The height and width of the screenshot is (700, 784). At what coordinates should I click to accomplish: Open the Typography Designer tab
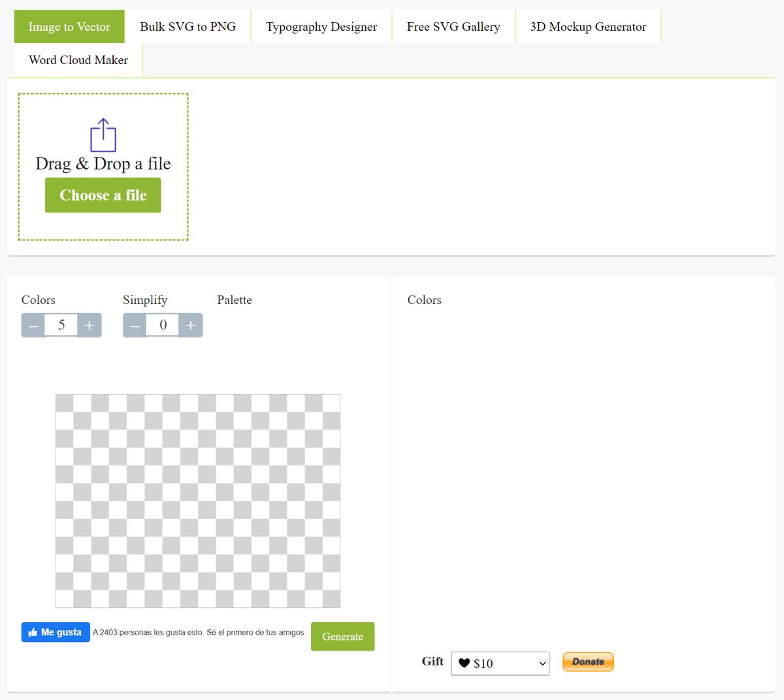(x=321, y=26)
